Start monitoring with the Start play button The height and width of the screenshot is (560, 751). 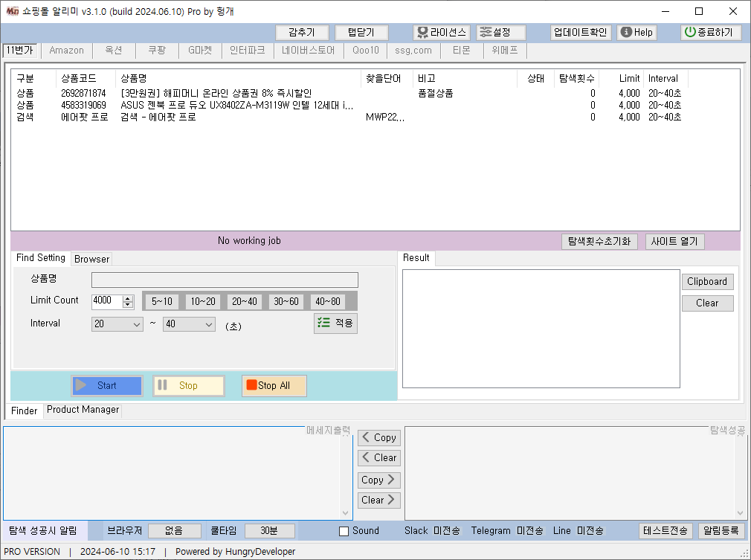[107, 386]
